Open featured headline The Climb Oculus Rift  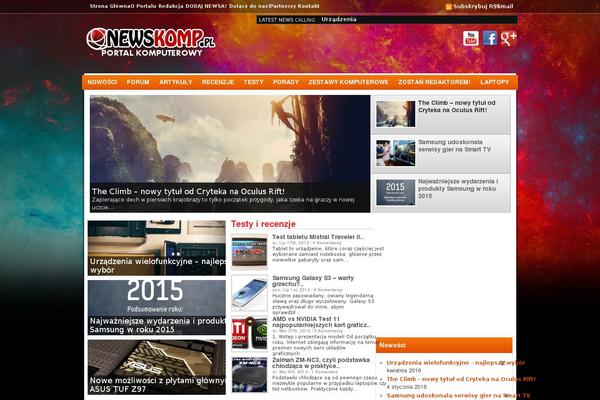click(x=188, y=191)
